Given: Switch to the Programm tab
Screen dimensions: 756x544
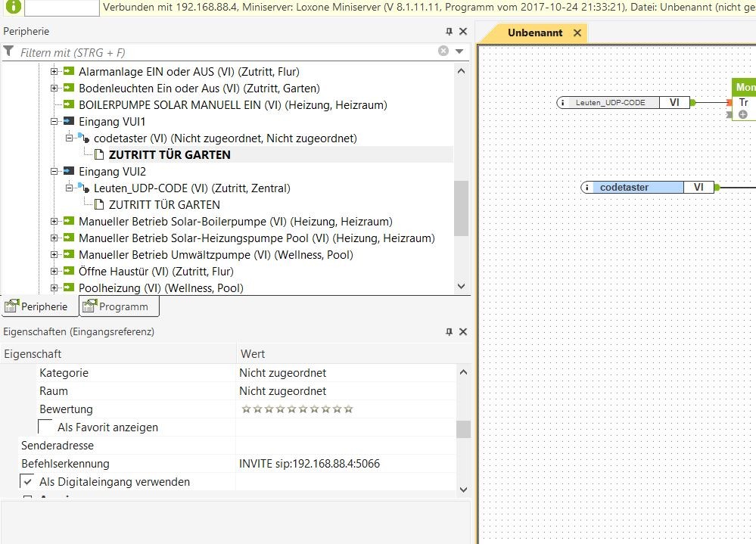Looking at the screenshot, I should 120,306.
